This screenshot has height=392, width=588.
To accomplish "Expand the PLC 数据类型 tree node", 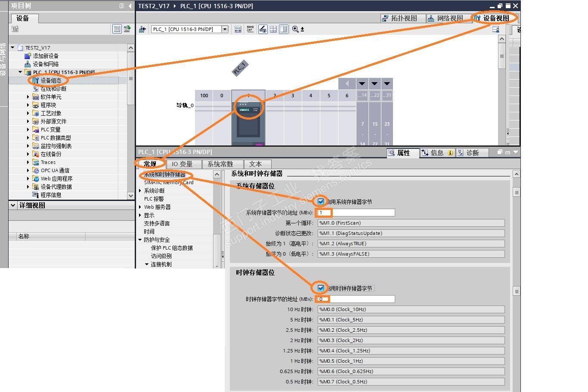I will [x=28, y=138].
